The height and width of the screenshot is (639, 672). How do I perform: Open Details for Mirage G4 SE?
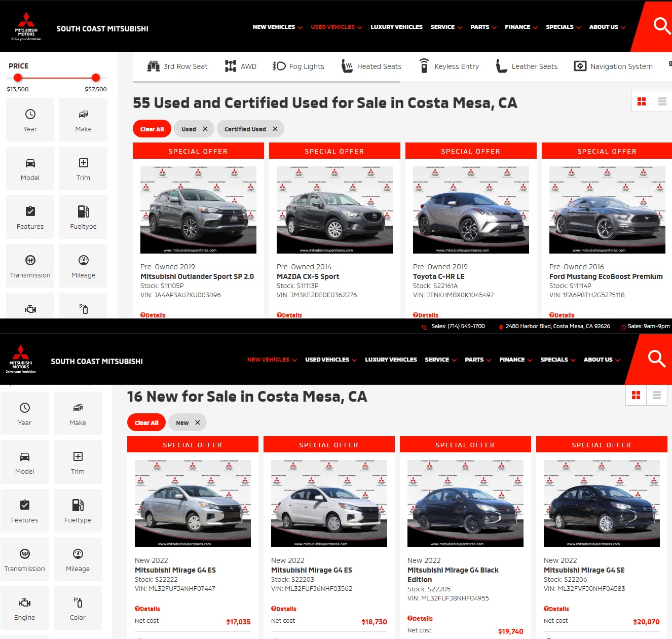point(556,609)
